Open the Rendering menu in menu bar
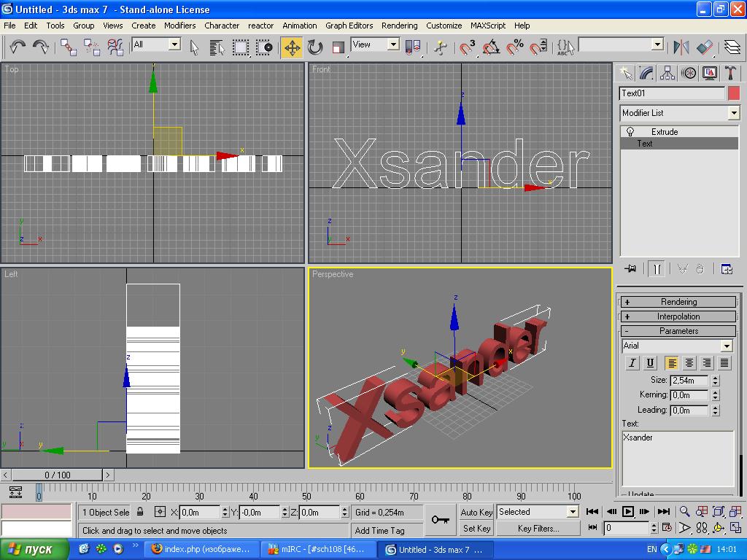Screen dimensions: 747x560 tap(399, 25)
